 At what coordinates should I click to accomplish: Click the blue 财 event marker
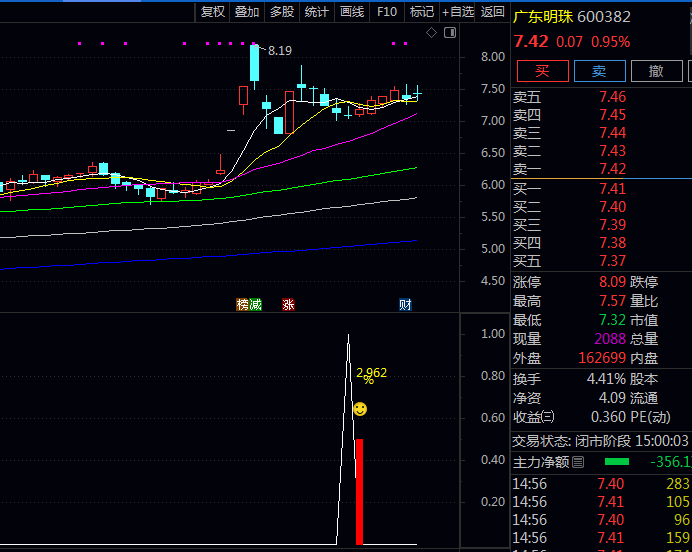(x=405, y=304)
